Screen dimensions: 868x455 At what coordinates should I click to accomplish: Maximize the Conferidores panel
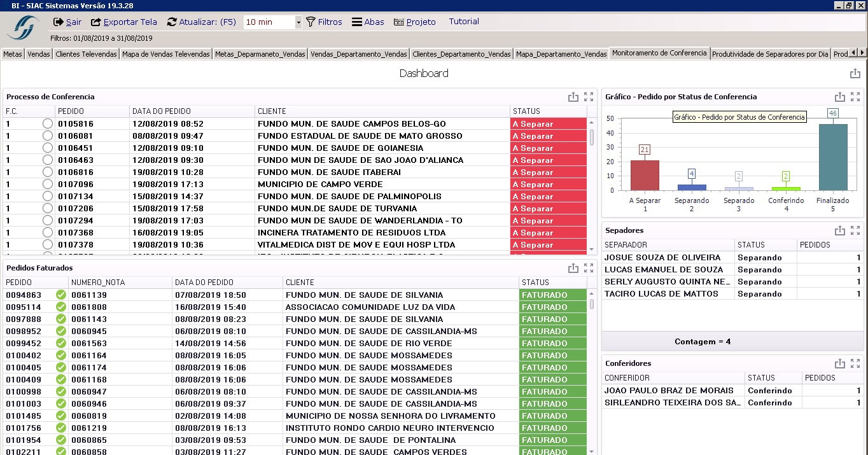(x=855, y=363)
